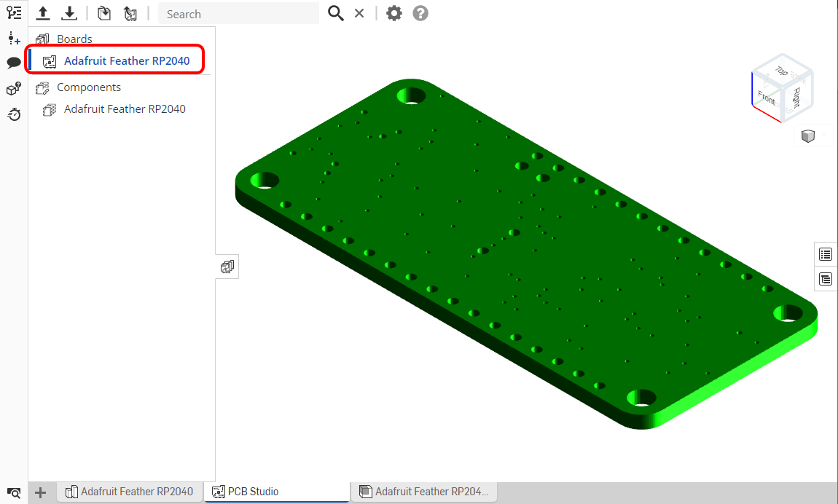This screenshot has height=504, width=838.
Task: Click the push board to 3D PCB icon
Action: (103, 13)
